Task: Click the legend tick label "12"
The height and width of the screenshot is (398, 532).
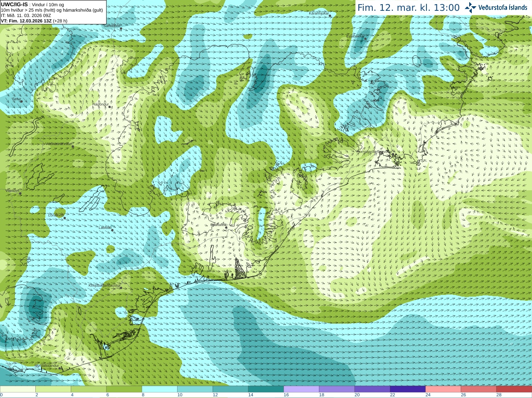Action: tap(215, 395)
